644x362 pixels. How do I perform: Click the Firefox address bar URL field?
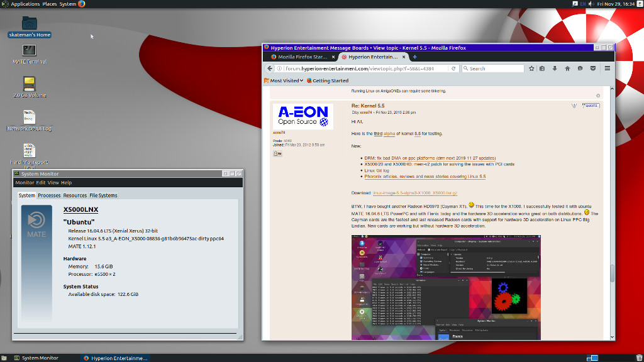coord(364,69)
